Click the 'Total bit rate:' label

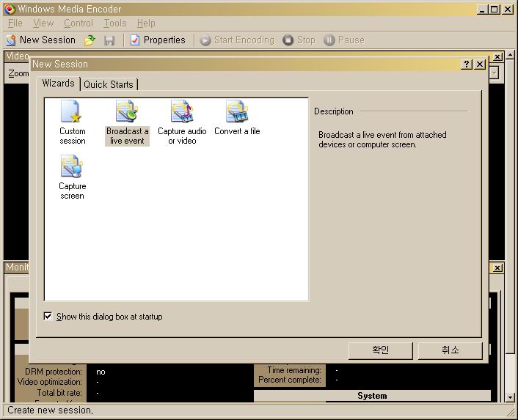pyautogui.click(x=59, y=393)
